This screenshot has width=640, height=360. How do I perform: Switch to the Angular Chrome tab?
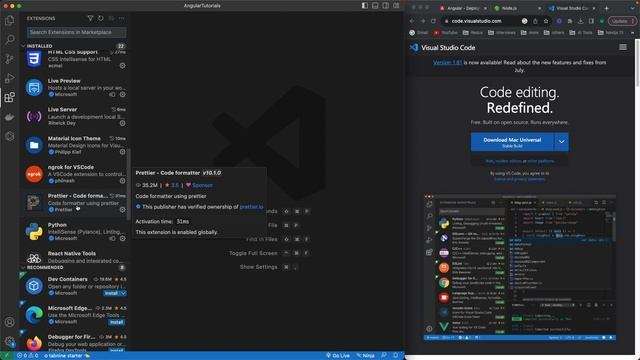click(x=463, y=8)
